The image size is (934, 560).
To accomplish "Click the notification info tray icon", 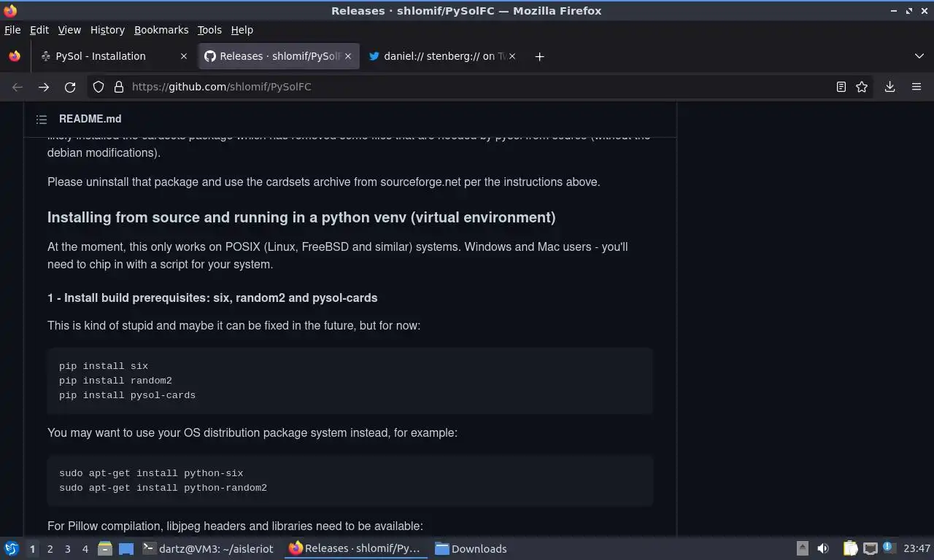I will tap(889, 547).
